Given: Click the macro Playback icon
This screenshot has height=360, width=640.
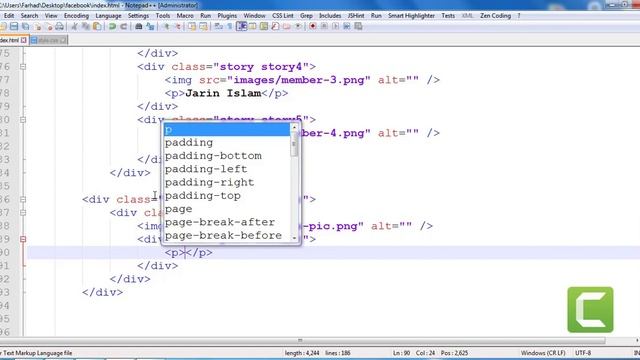Looking at the screenshot, I should coord(336,27).
